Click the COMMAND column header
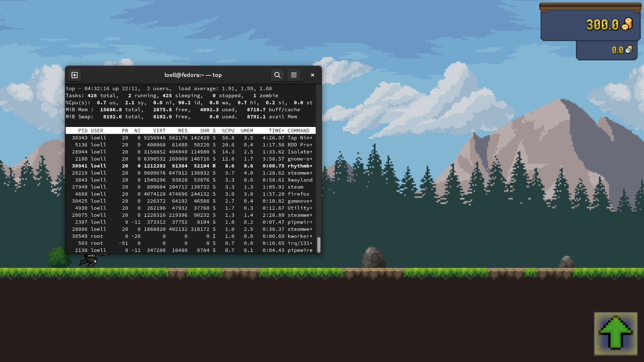Viewport: 644px width, 362px height. pyautogui.click(x=298, y=131)
